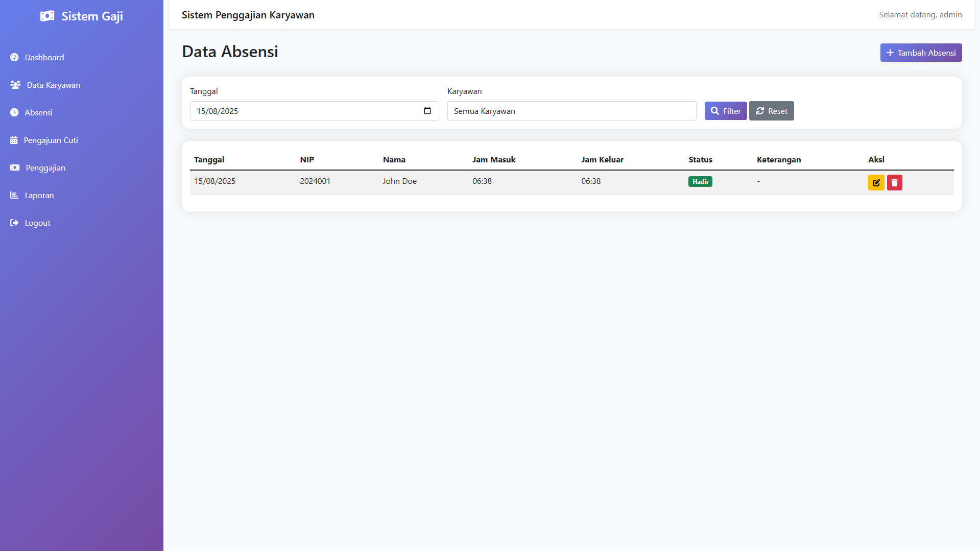The width and height of the screenshot is (980, 551).
Task: Click the Logout arrow icon
Action: click(14, 223)
